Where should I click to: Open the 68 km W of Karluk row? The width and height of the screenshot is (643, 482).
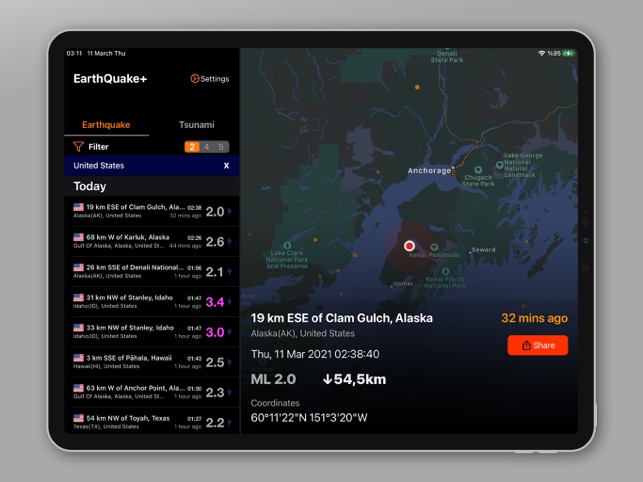pos(152,242)
